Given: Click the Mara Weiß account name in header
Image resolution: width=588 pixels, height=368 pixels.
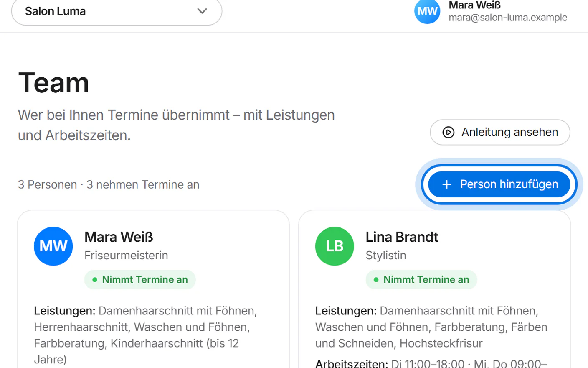Looking at the screenshot, I should coord(474,5).
